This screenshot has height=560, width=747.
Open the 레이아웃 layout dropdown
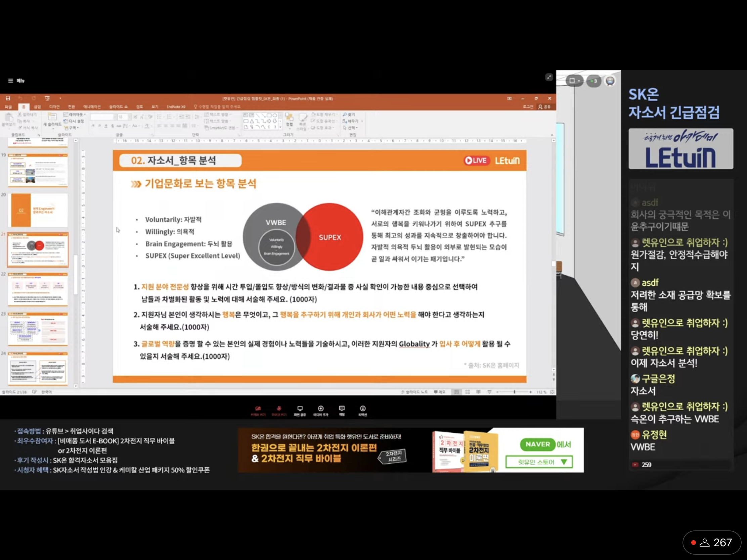tap(75, 115)
